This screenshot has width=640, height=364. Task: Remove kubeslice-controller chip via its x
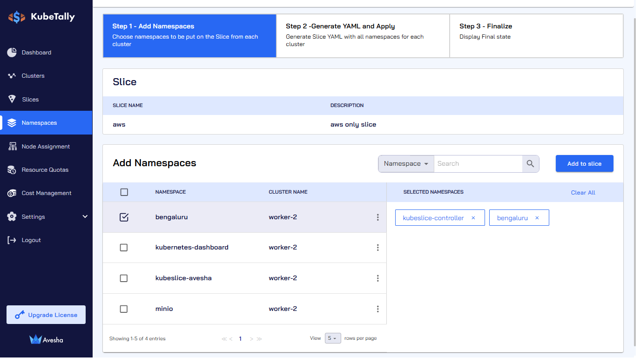coord(473,218)
